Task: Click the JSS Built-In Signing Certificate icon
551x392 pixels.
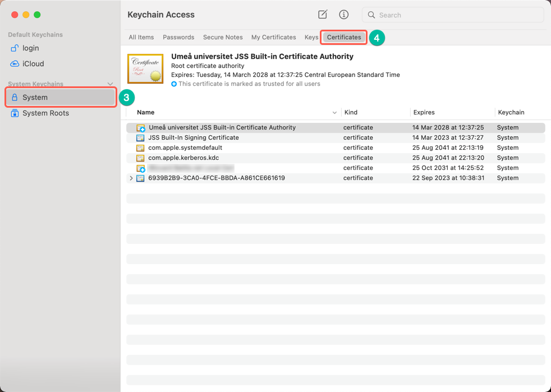Action: [x=140, y=138]
